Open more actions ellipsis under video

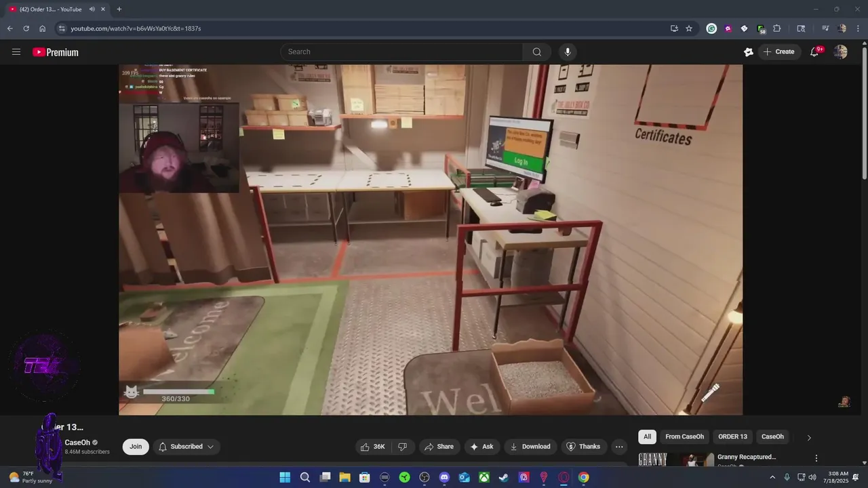[618, 447]
